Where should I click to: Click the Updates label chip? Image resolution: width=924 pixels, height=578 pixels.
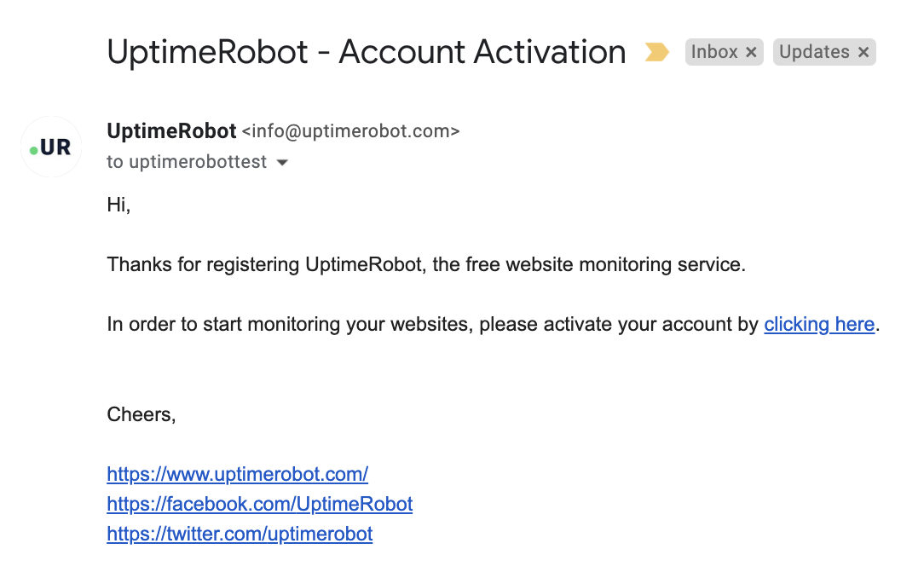click(814, 53)
